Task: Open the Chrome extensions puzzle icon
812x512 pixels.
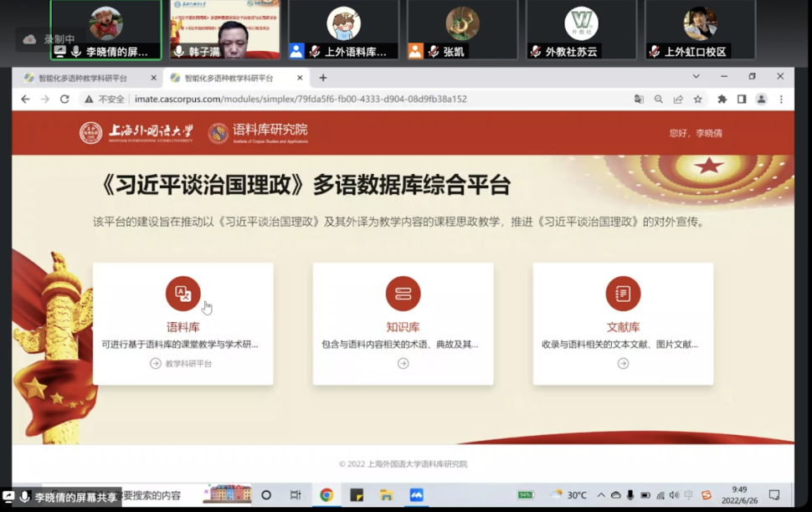Action: pos(722,99)
